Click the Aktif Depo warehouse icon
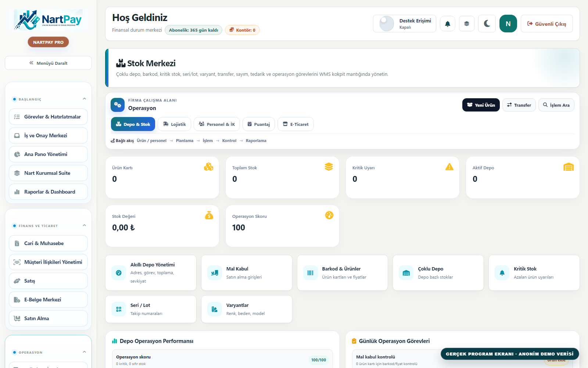 (569, 167)
